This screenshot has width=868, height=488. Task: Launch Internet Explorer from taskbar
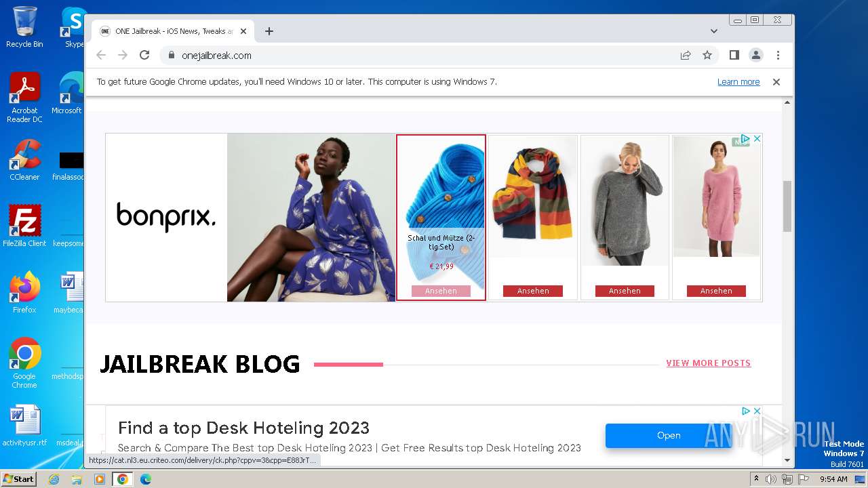[54, 479]
